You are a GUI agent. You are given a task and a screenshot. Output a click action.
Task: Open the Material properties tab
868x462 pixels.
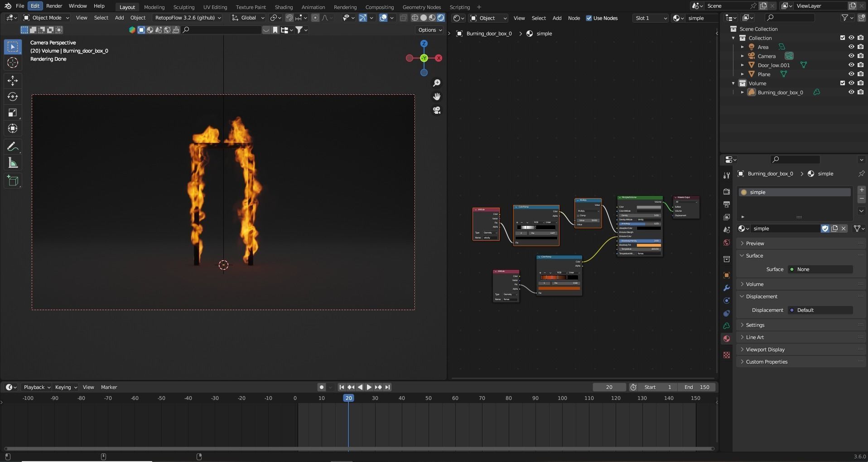tap(727, 339)
